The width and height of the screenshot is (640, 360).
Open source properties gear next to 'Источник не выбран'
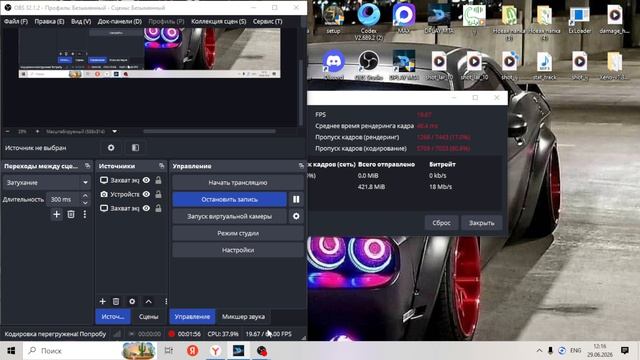tap(111, 148)
